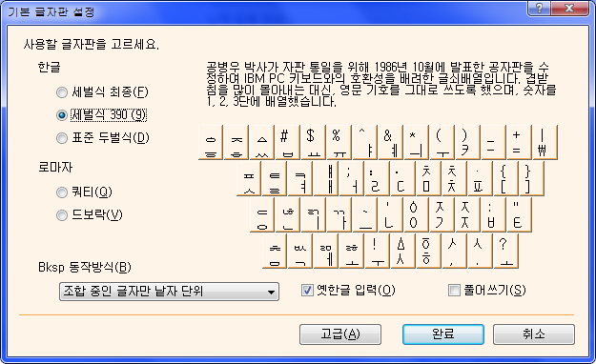This screenshot has height=364, width=596.
Task: Close the 기본 글자판 설정 dialog
Action: pos(569,8)
